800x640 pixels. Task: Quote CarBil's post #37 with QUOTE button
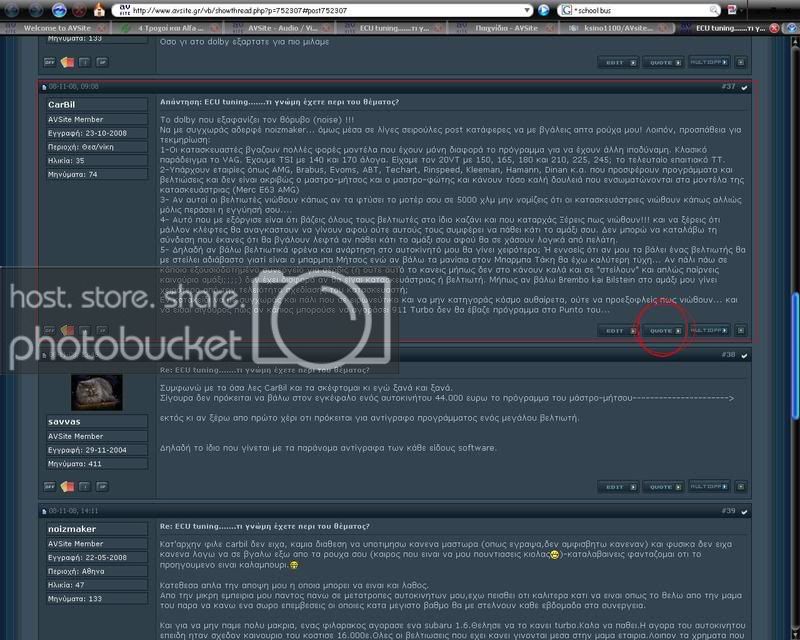pyautogui.click(x=663, y=331)
